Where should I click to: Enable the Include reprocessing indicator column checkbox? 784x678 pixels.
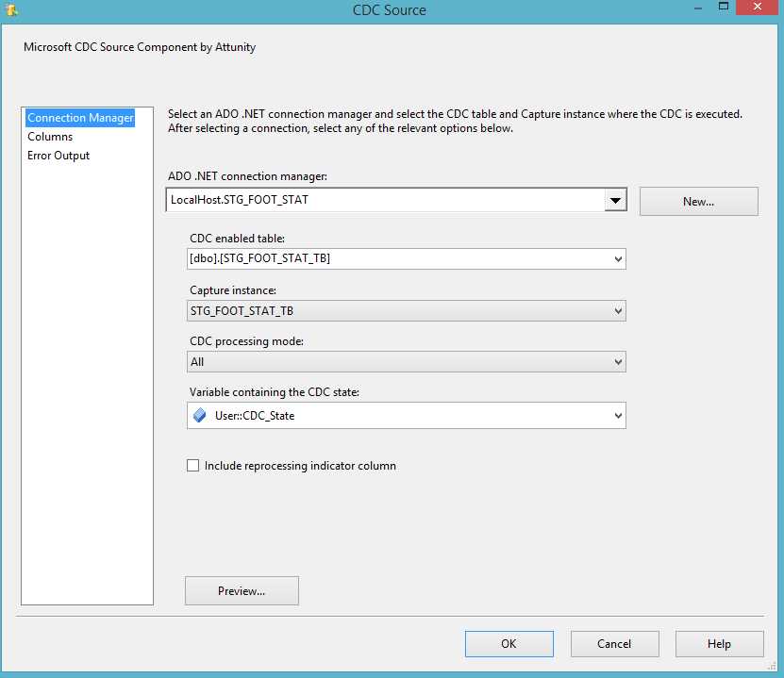pyautogui.click(x=192, y=465)
